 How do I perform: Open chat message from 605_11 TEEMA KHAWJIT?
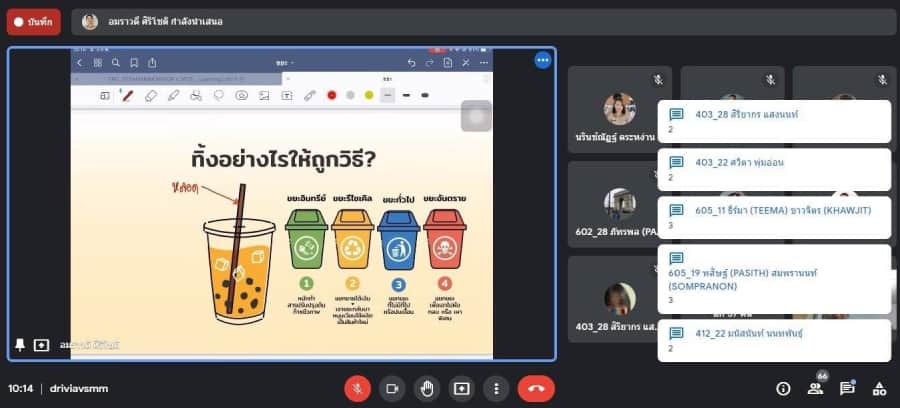773,217
